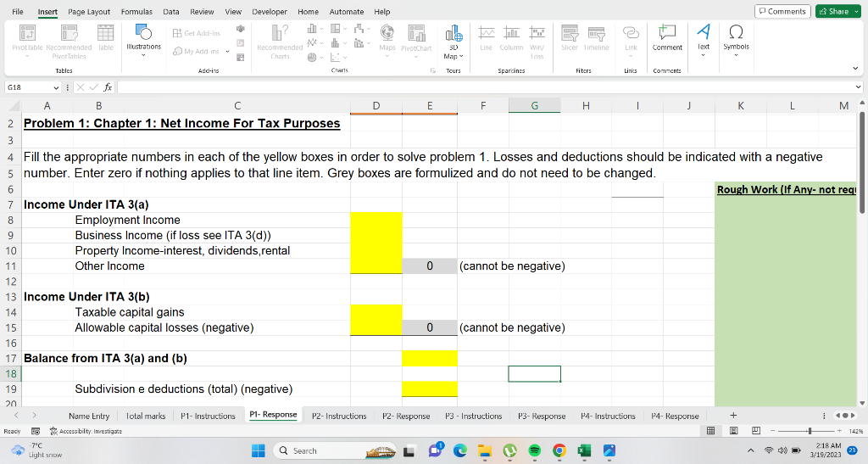868x464 pixels.
Task: Expand the Illustrations menu
Action: click(143, 41)
